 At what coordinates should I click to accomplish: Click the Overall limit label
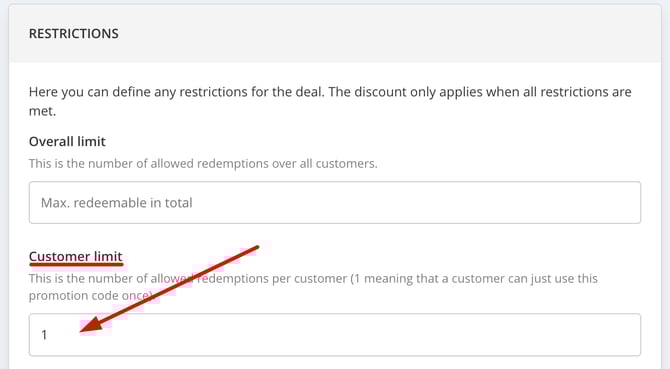point(67,141)
